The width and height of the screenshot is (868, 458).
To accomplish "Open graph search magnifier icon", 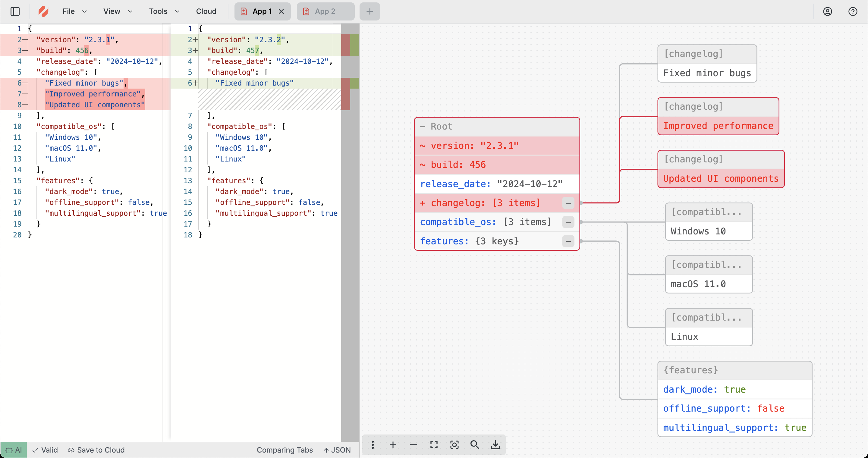I will point(475,445).
